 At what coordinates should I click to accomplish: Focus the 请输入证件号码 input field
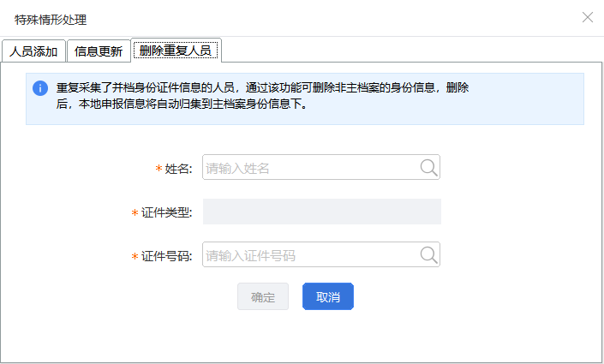pos(310,254)
